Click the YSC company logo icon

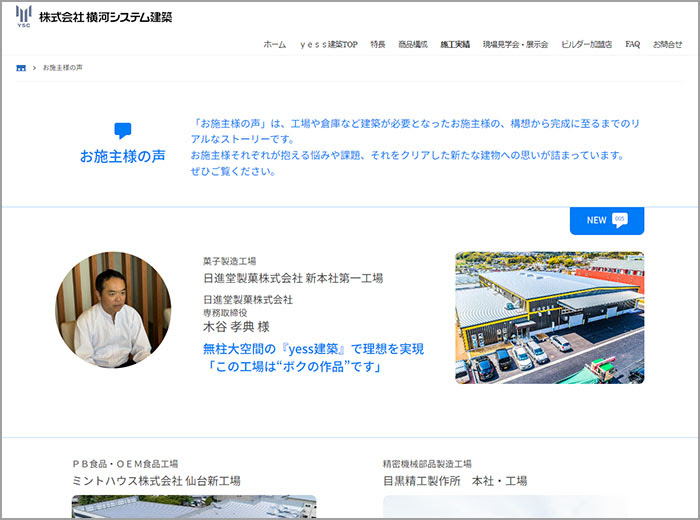coord(24,17)
